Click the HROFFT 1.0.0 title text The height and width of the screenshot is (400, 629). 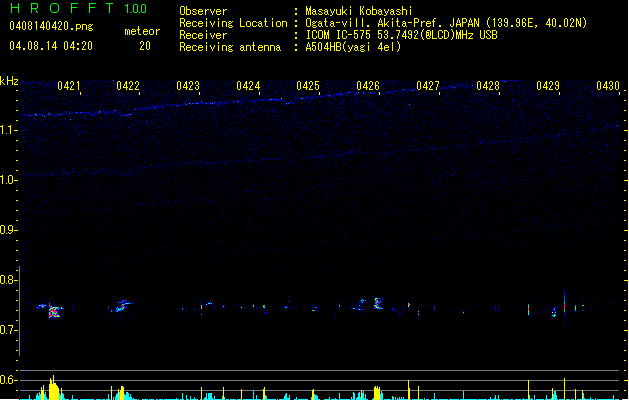pyautogui.click(x=79, y=8)
